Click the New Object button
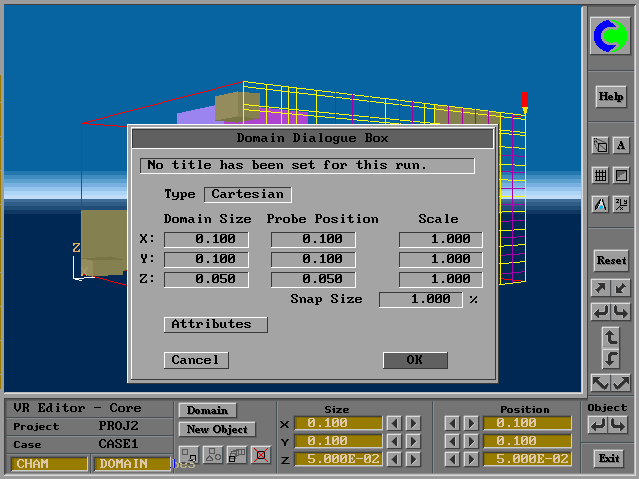639x479 pixels. (215, 429)
